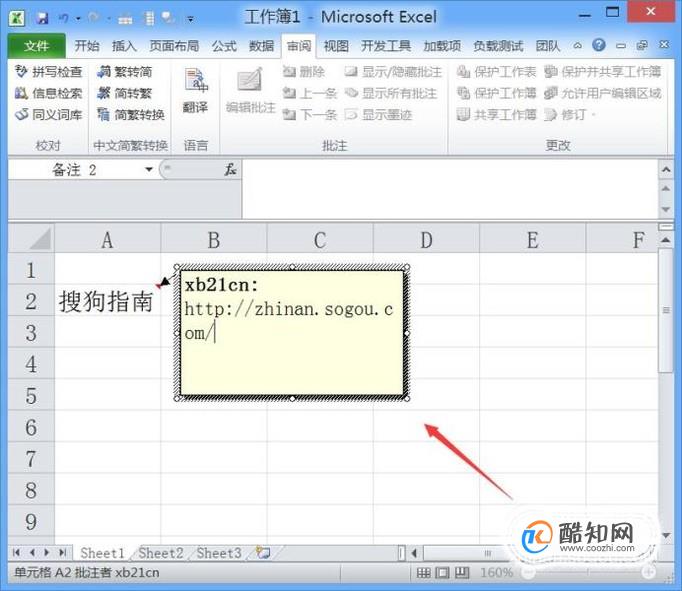Click the fx insert function button
Image resolution: width=682 pixels, height=591 pixels.
click(x=230, y=170)
